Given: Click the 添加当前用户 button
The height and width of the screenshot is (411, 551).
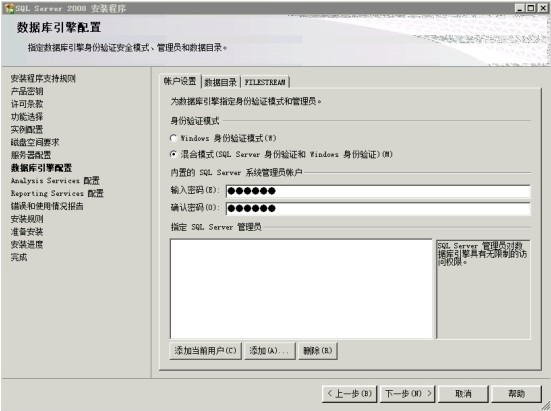Looking at the screenshot, I should (x=206, y=351).
